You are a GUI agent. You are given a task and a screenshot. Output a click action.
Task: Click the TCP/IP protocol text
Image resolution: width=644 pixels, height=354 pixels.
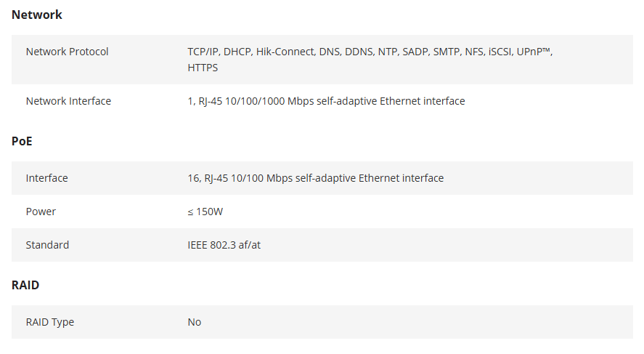pos(203,52)
